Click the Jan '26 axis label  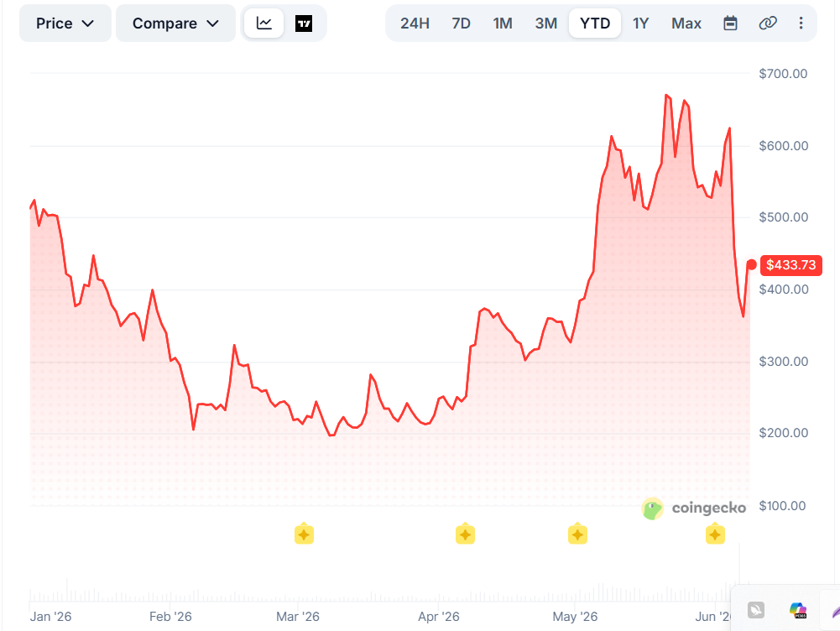[50, 617]
